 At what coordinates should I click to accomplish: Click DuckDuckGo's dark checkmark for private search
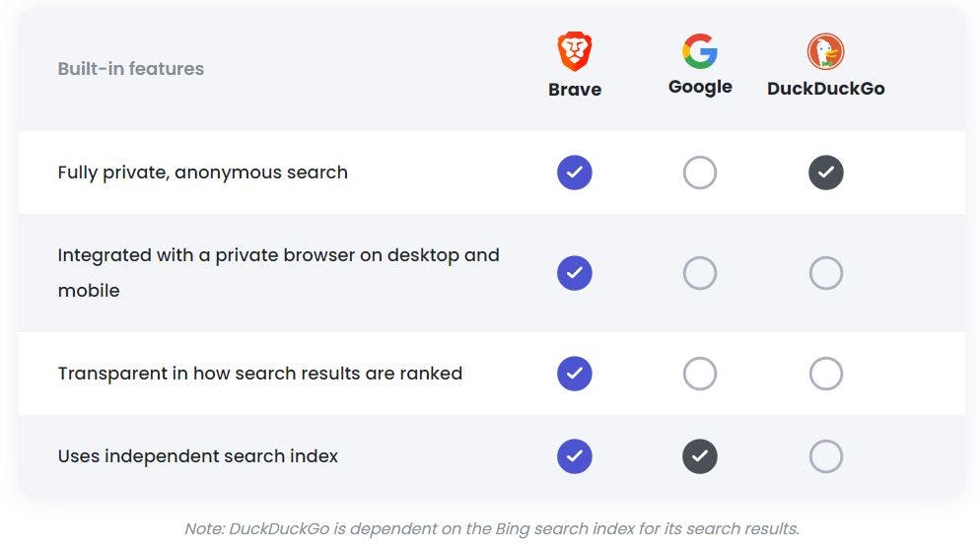pos(825,172)
